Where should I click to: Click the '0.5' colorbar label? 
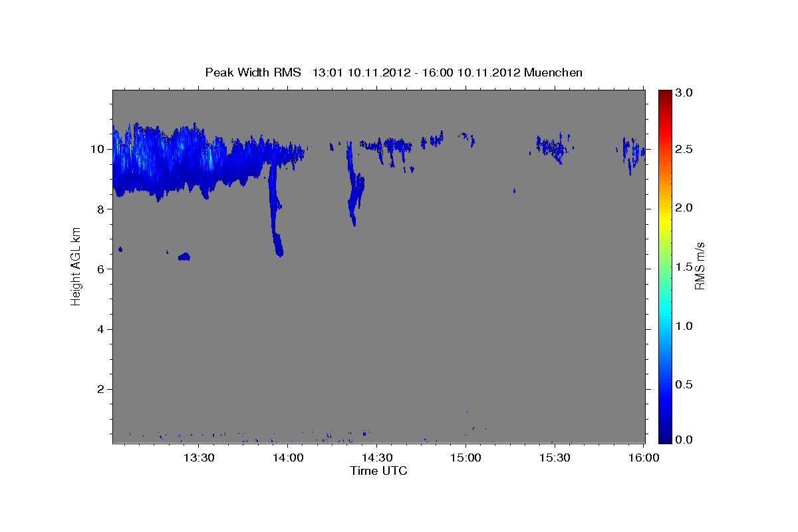point(685,384)
